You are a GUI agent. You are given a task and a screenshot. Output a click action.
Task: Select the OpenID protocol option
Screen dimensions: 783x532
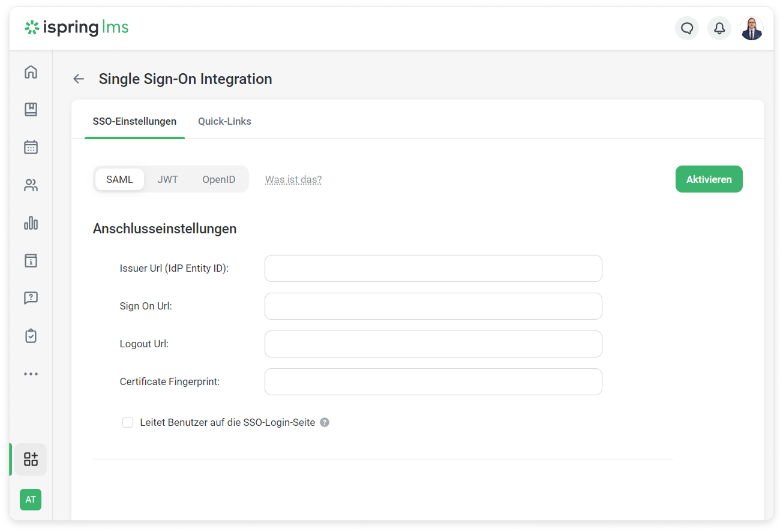coord(218,179)
